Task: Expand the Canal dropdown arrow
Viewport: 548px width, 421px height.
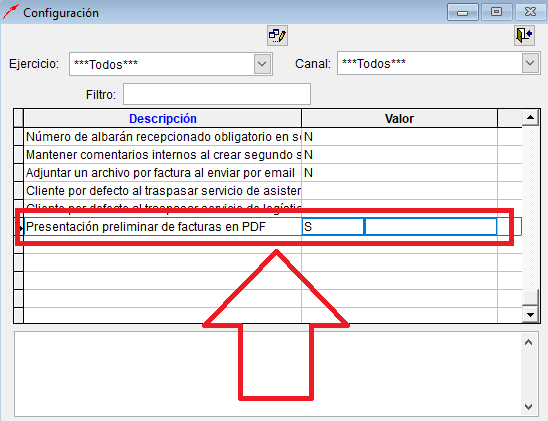Action: pyautogui.click(x=530, y=63)
